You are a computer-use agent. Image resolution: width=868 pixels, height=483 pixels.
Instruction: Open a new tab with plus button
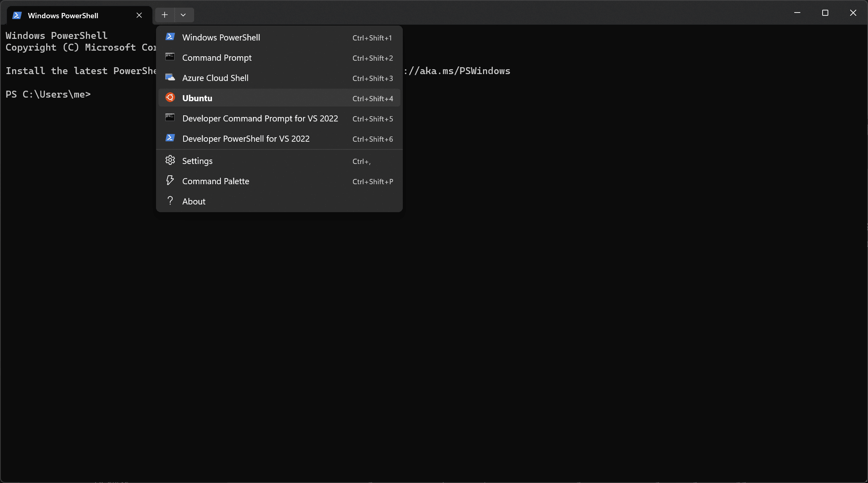point(165,15)
